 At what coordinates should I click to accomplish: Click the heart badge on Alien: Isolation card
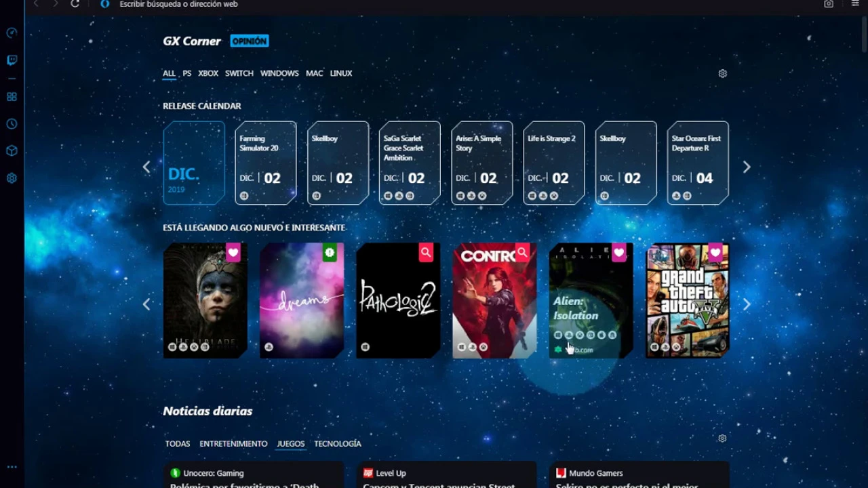click(618, 253)
